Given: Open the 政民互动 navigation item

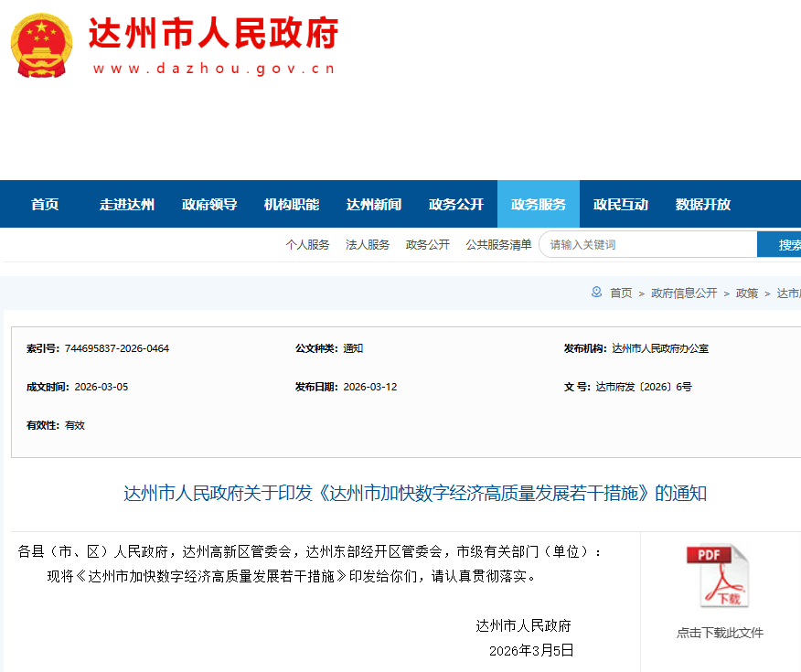Looking at the screenshot, I should tap(621, 204).
